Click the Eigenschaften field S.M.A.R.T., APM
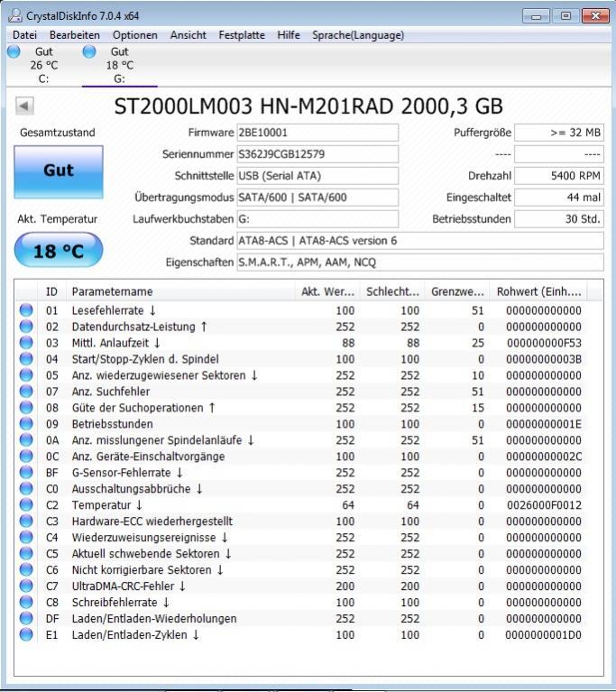 point(420,263)
